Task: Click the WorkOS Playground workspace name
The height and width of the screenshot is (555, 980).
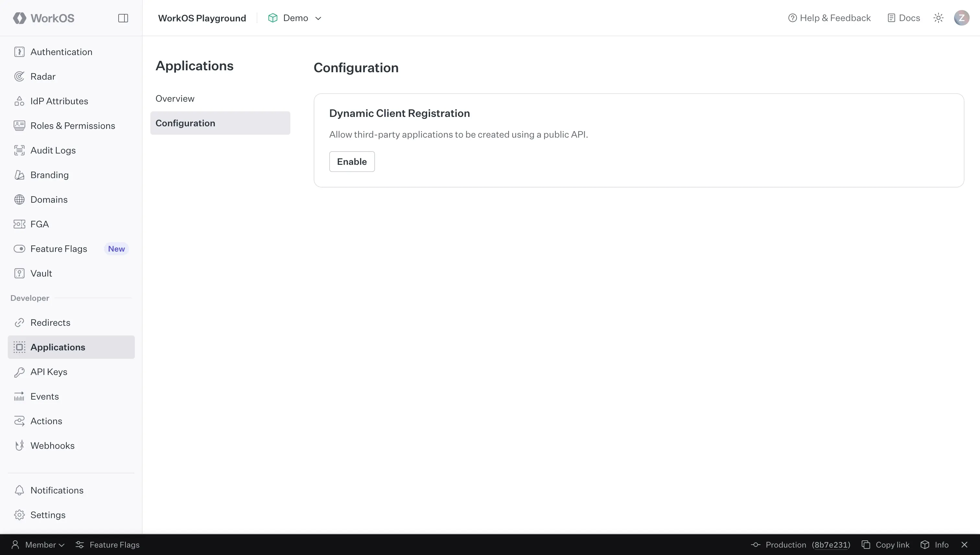Action: [202, 18]
